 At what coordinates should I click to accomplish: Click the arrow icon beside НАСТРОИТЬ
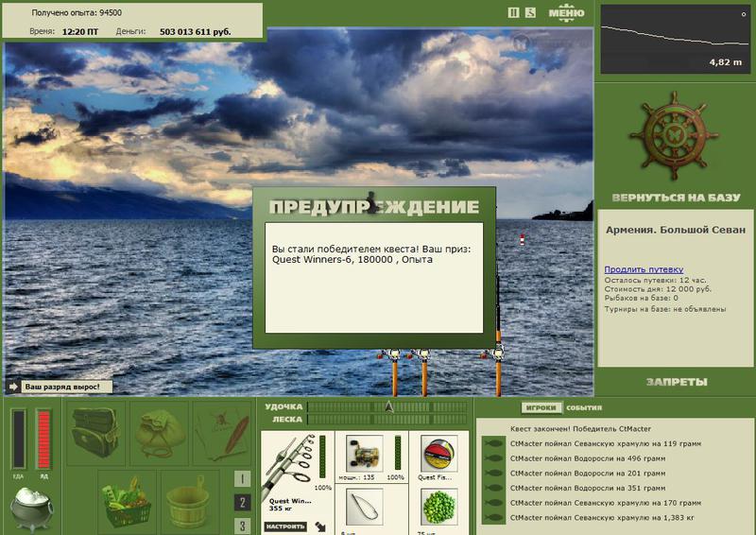(x=320, y=526)
